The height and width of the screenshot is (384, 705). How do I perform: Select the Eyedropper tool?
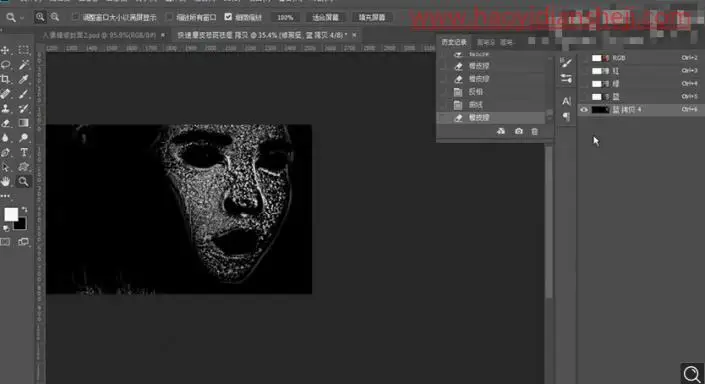(x=23, y=80)
